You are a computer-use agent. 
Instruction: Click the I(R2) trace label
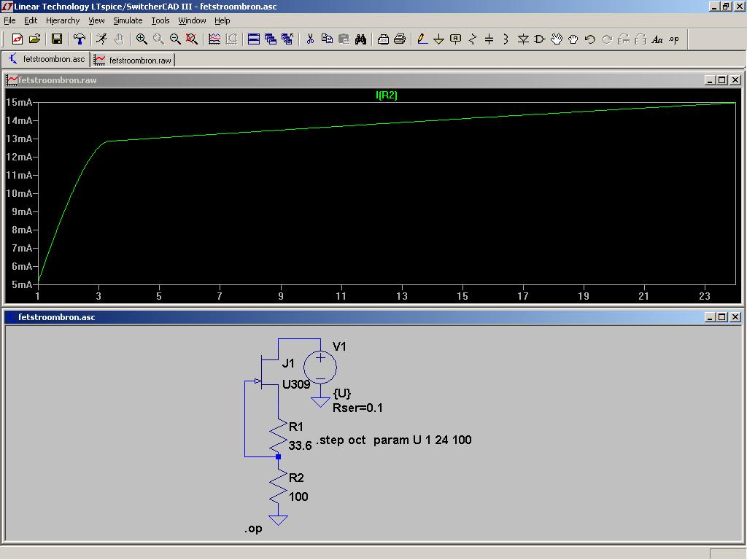coord(387,96)
